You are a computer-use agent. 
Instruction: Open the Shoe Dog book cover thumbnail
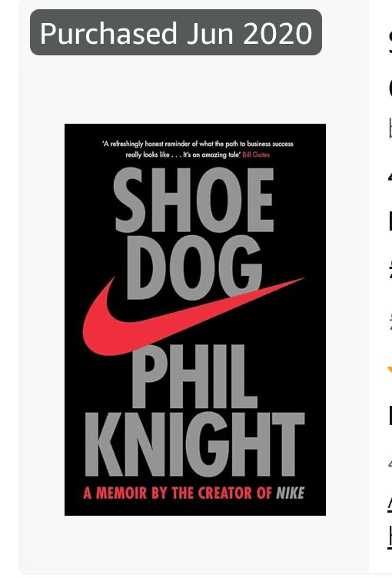[195, 320]
